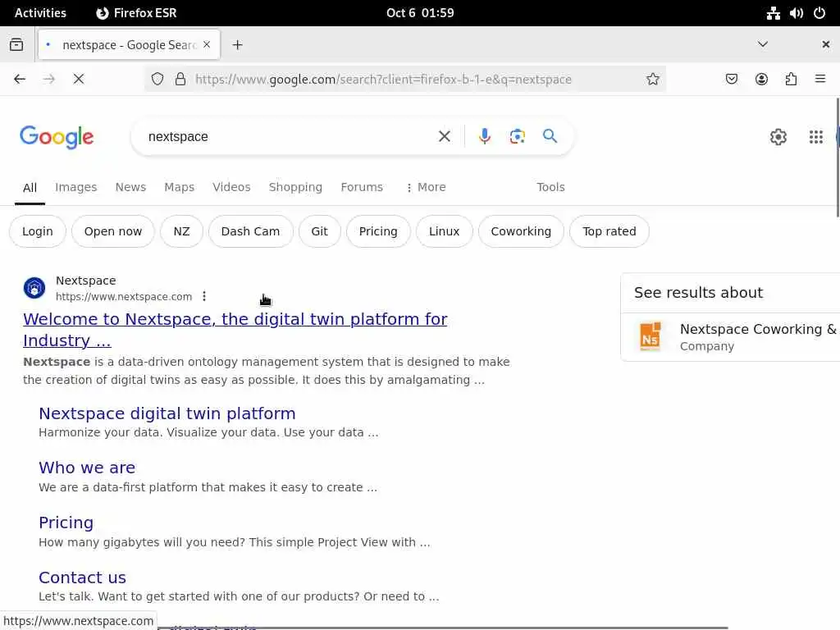This screenshot has height=630, width=840.
Task: Apply the Top rated chip
Action: point(609,231)
